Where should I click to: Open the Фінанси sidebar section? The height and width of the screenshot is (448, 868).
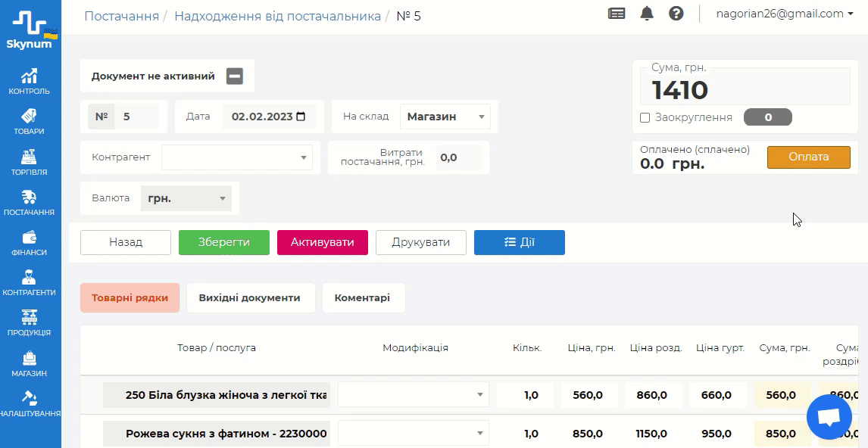tap(30, 242)
